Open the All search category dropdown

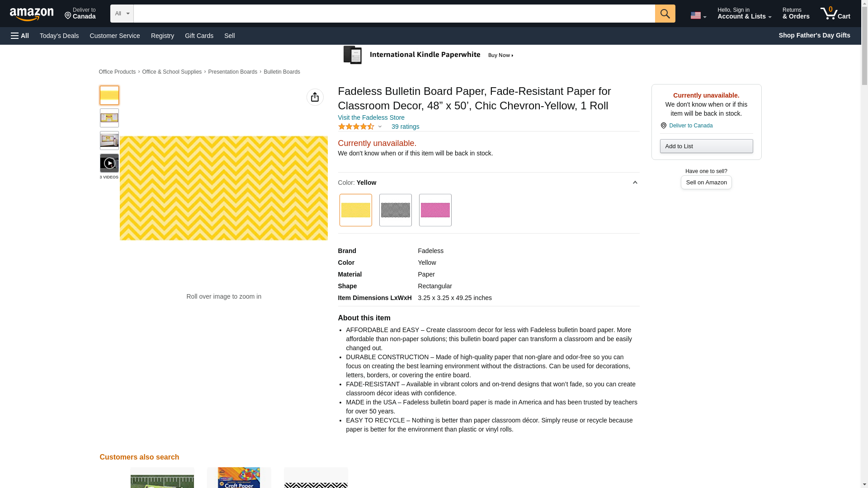point(122,14)
